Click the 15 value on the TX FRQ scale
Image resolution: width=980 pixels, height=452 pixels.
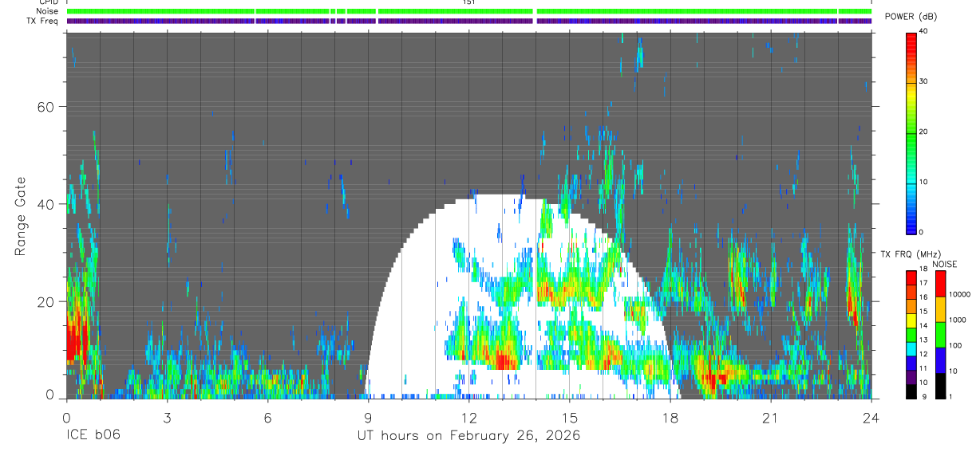pyautogui.click(x=923, y=311)
